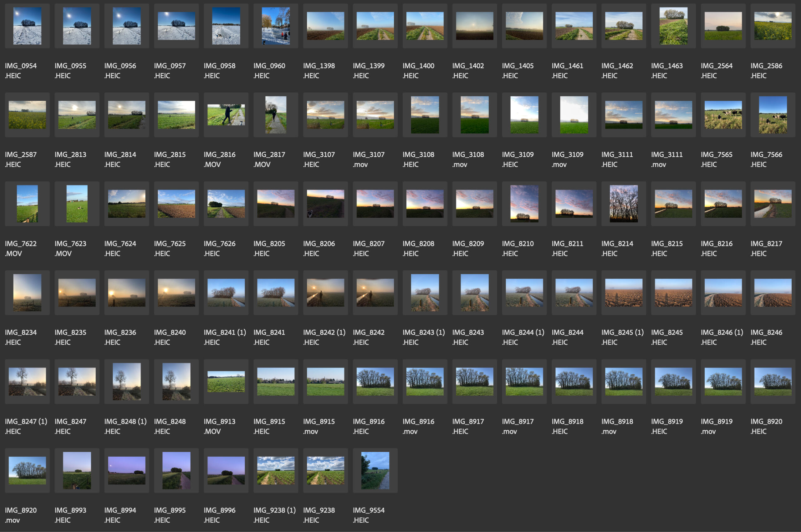Click the IMG_9554.HEIC last photo thumbnail
The height and width of the screenshot is (532, 801).
coord(375,470)
